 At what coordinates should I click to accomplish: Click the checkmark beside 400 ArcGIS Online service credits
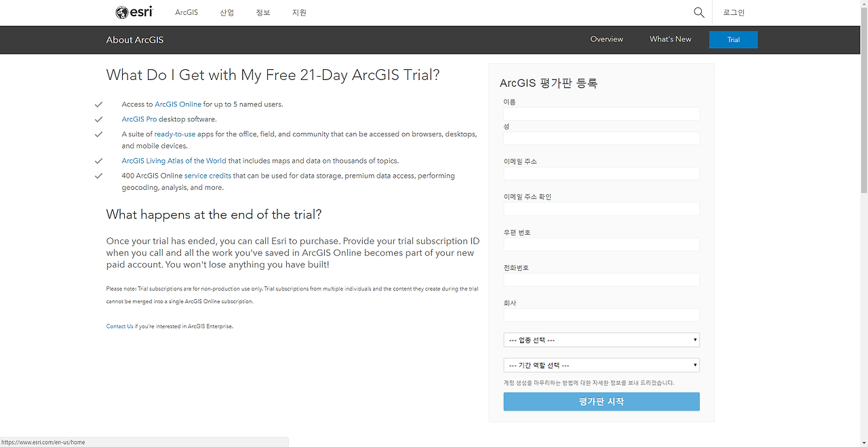(x=98, y=176)
